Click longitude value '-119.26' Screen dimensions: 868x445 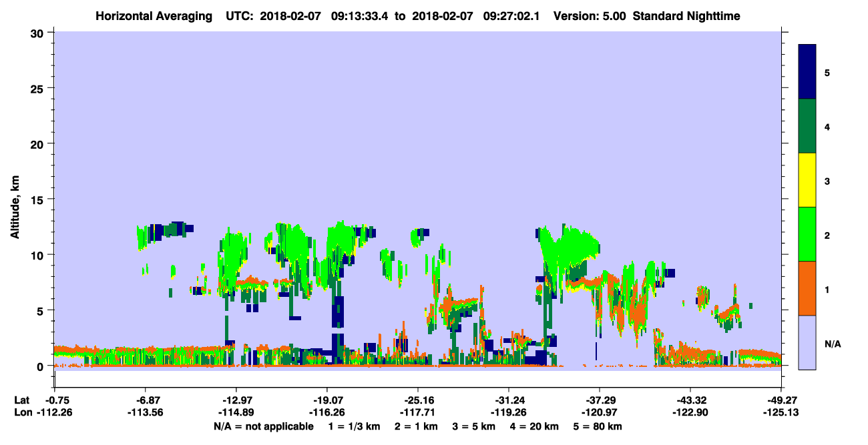pyautogui.click(x=508, y=412)
